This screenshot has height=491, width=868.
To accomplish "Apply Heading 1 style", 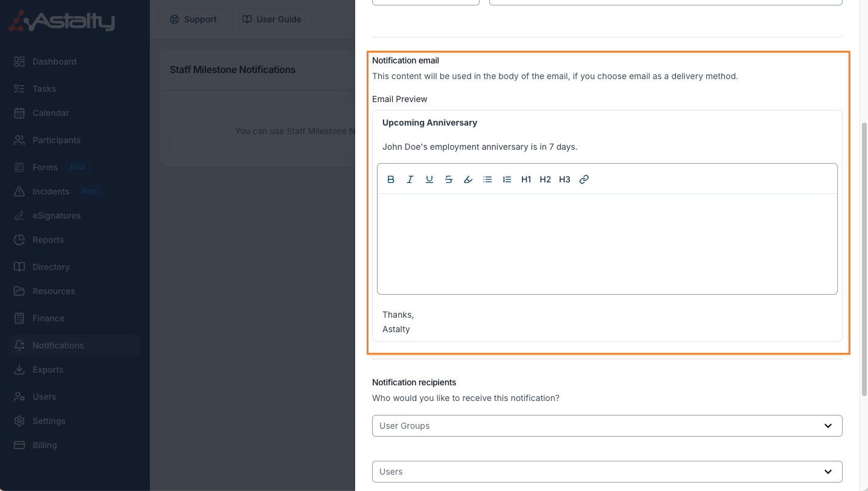I will (526, 179).
